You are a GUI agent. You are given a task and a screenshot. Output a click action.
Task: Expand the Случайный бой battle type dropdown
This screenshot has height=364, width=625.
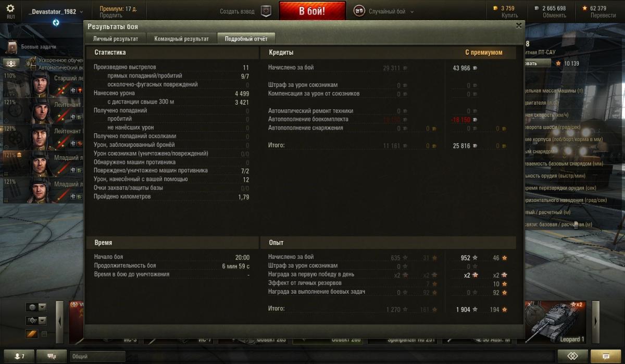click(412, 11)
